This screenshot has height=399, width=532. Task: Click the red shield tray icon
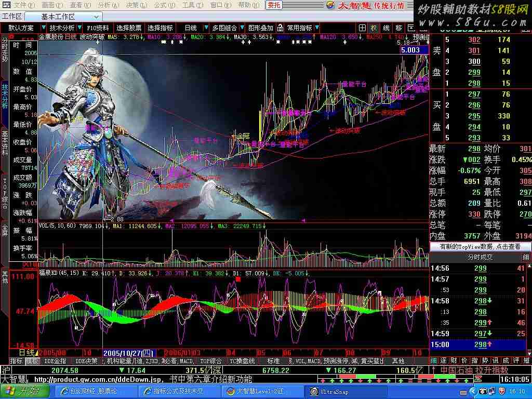click(x=502, y=391)
